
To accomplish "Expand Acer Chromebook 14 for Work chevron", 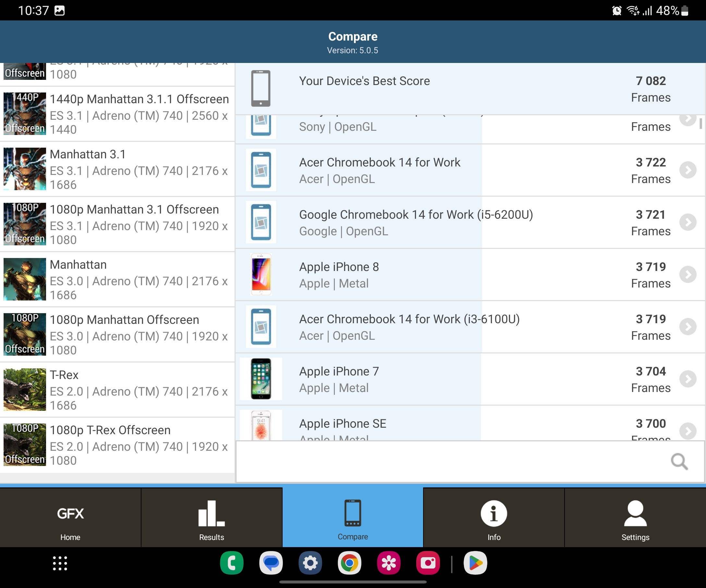I will pos(688,170).
